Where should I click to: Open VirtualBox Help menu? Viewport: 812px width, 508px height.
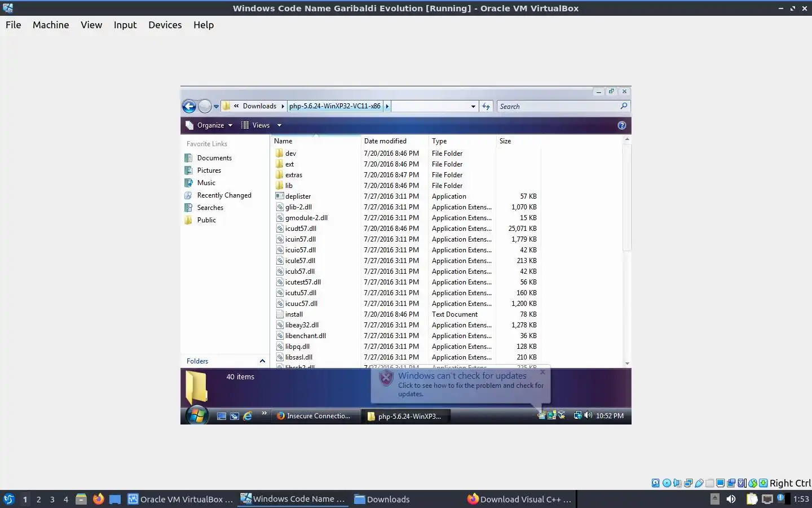point(204,25)
